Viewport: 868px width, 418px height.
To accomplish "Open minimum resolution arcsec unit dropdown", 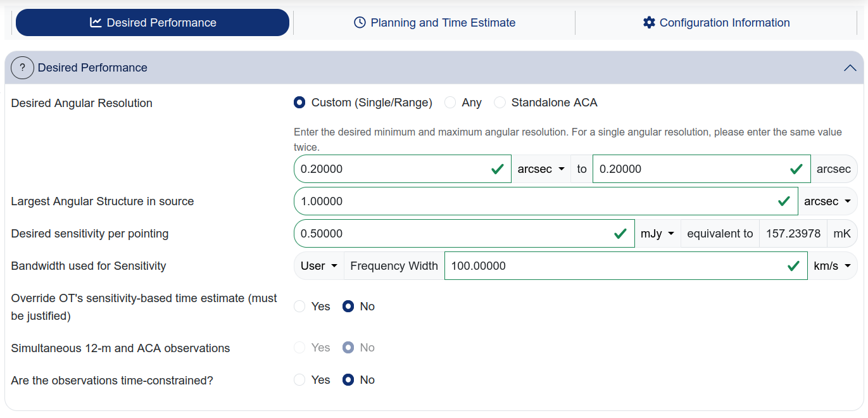I will point(541,169).
